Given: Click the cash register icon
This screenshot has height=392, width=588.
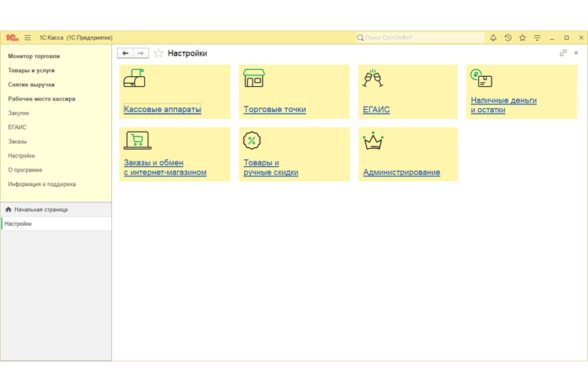Looking at the screenshot, I should pos(134,78).
